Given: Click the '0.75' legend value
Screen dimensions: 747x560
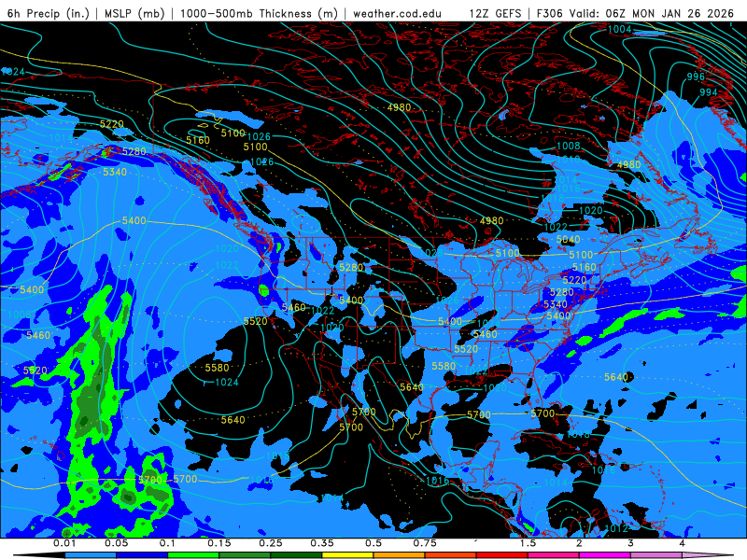Looking at the screenshot, I should [x=425, y=543].
